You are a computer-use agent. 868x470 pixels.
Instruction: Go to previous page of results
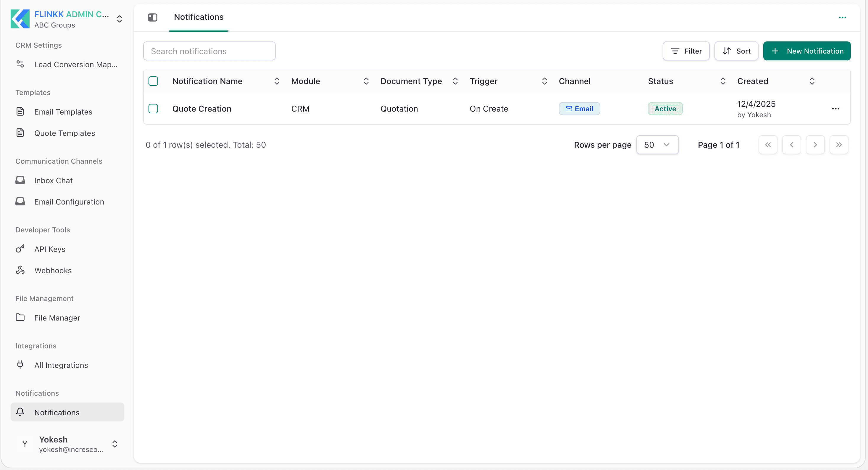(791, 145)
